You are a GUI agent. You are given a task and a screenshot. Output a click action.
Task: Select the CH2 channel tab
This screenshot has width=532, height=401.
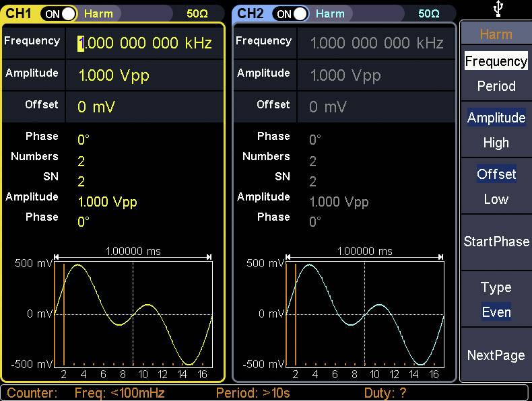[x=251, y=13]
